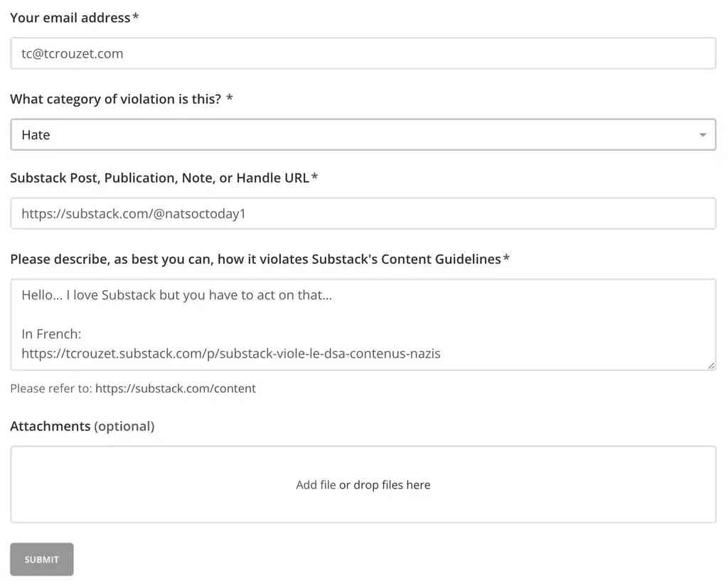Click the 'What category of violation' label
728x586 pixels.
pyautogui.click(x=115, y=100)
